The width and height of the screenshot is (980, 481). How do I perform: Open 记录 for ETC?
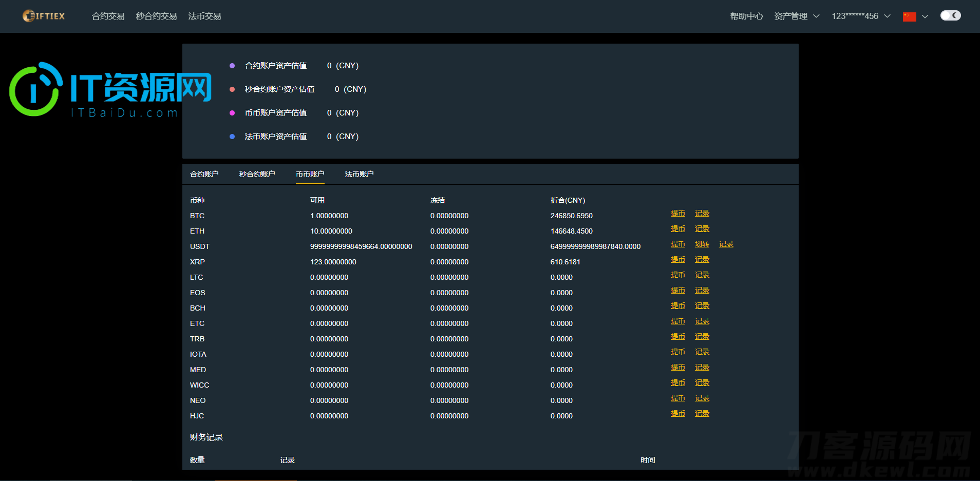[702, 321]
